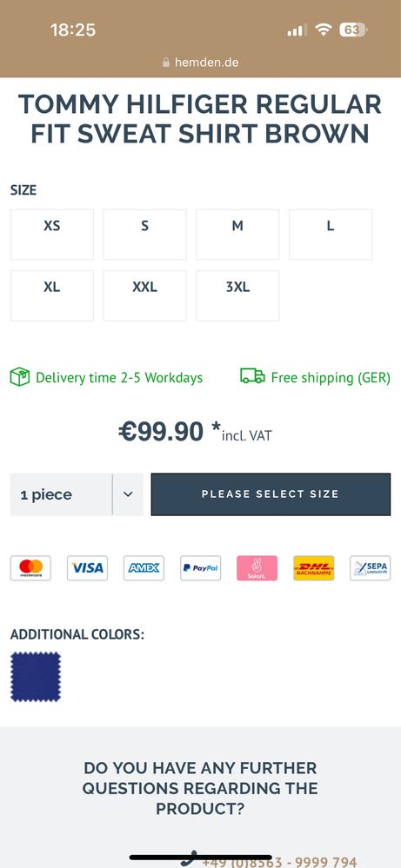The width and height of the screenshot is (401, 868).
Task: Click the free shipping truck icon
Action: (x=252, y=376)
